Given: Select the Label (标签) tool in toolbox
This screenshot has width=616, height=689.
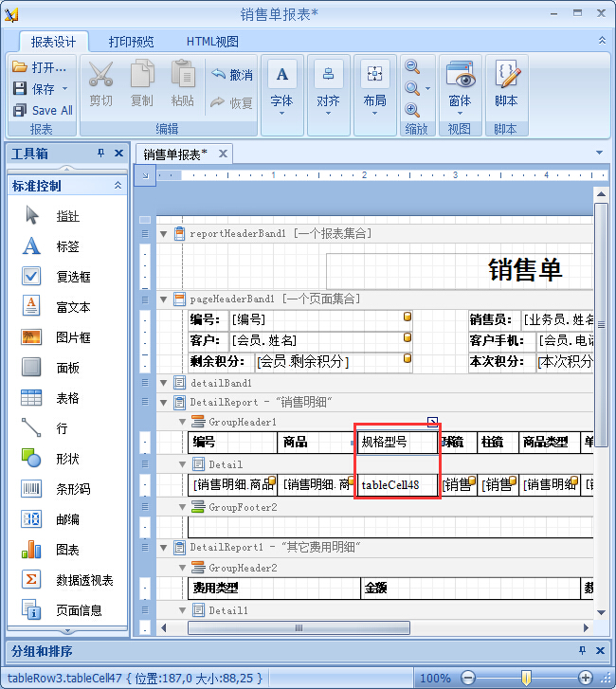Looking at the screenshot, I should (66, 246).
